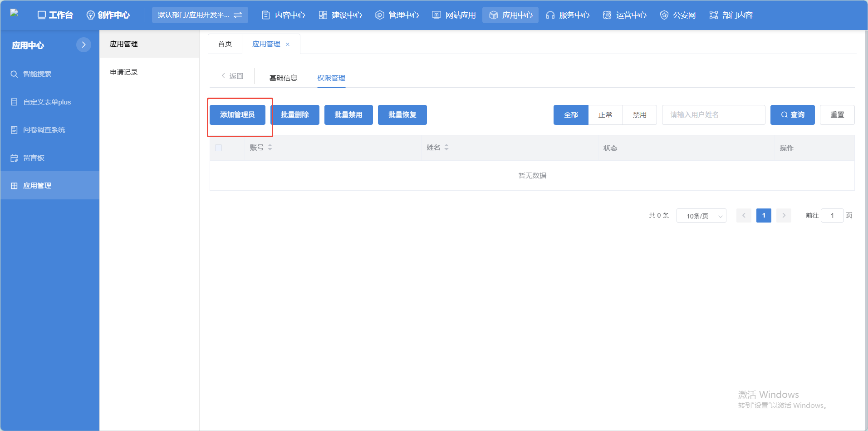Collapse sidebar with round arrow button
Viewport: 868px width, 431px height.
pos(83,45)
